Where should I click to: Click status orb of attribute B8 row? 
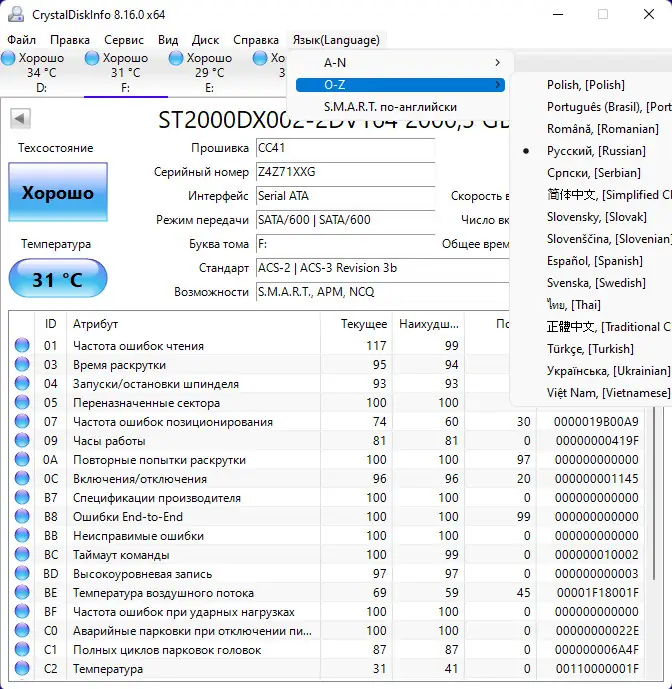tap(22, 516)
